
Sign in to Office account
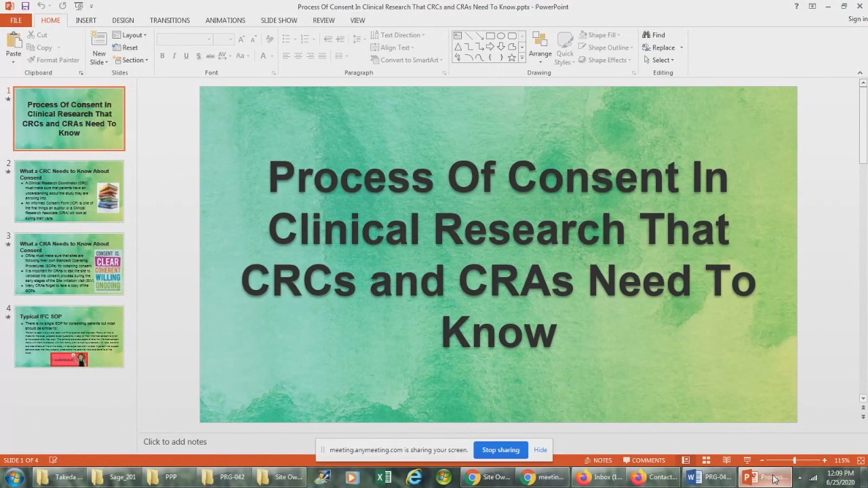[858, 19]
